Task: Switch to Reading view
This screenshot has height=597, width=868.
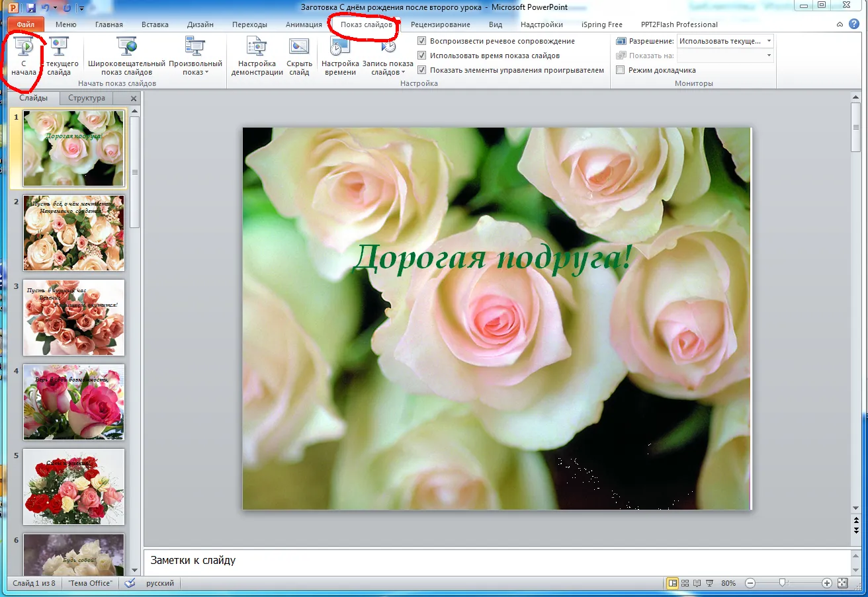Action: point(697,583)
